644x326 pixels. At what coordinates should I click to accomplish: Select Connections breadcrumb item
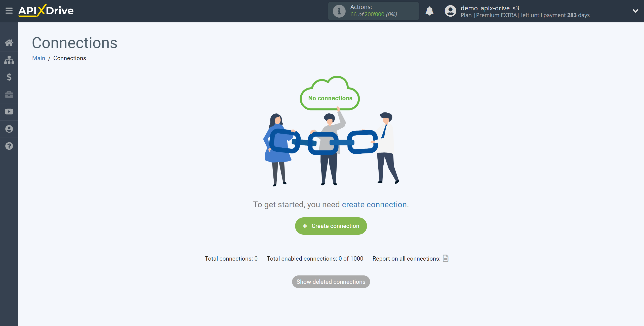[69, 58]
